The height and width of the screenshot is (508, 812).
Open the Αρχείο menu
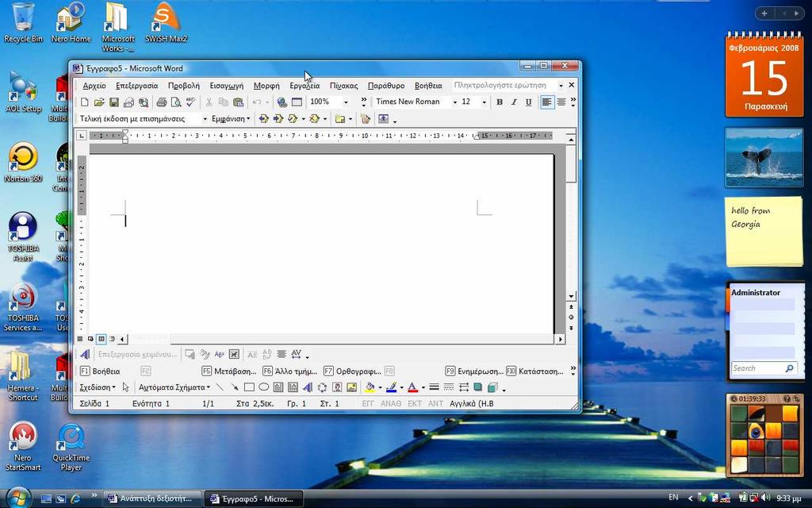(94, 86)
